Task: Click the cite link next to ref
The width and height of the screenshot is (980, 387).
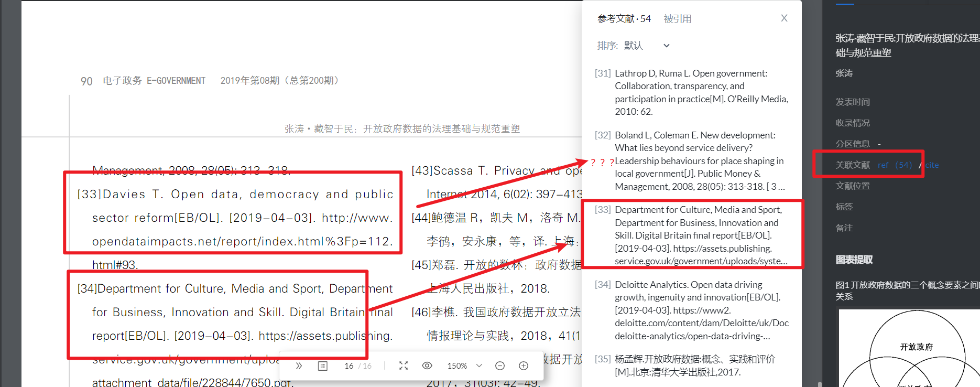Action: 932,165
